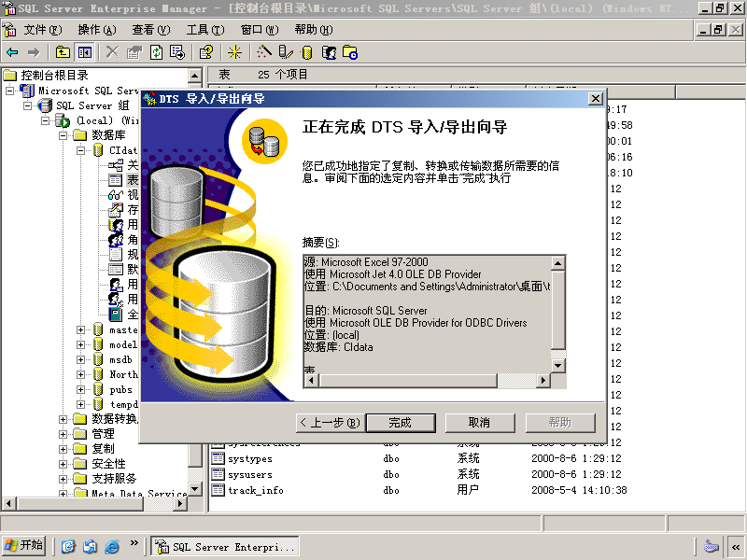Collapse the SQL Server 组 tree node
Image resolution: width=747 pixels, height=560 pixels.
(28, 105)
